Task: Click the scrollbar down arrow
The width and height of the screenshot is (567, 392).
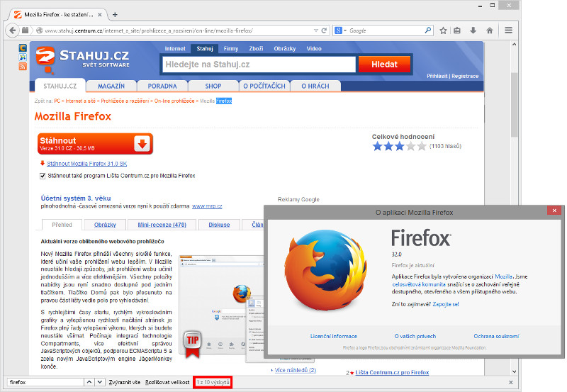Action: 515,371
